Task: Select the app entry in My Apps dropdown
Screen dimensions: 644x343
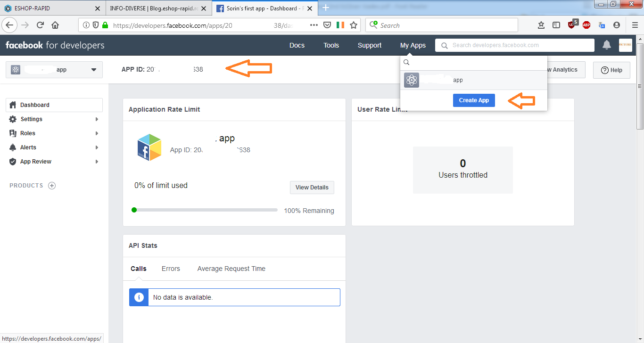Action: pos(474,80)
